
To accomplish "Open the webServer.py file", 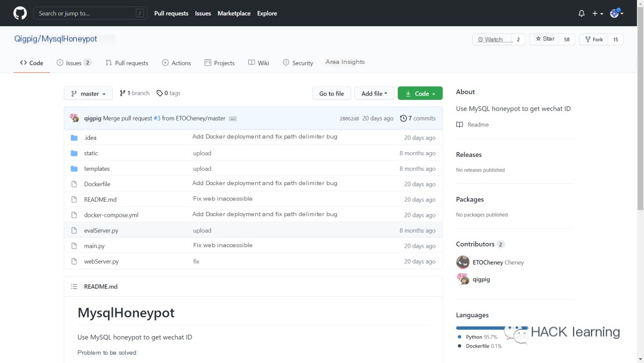I will (x=101, y=262).
